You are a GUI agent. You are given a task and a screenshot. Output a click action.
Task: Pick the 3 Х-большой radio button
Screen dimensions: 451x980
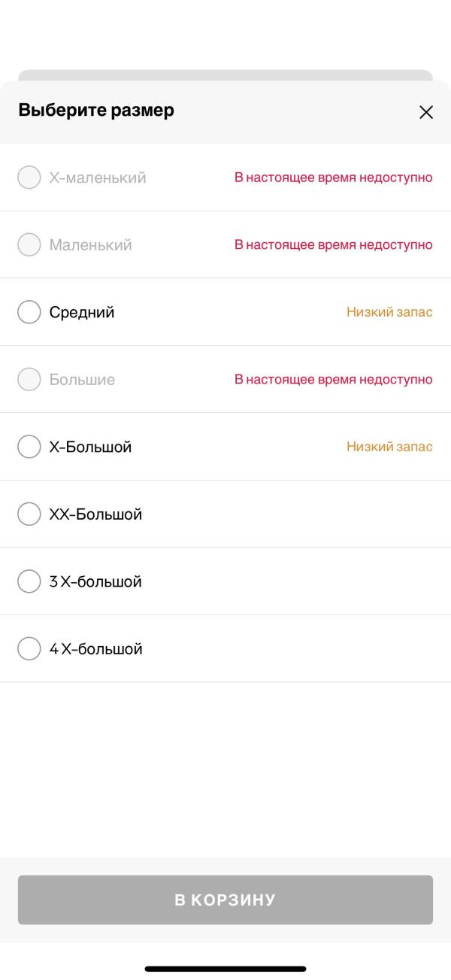(29, 581)
